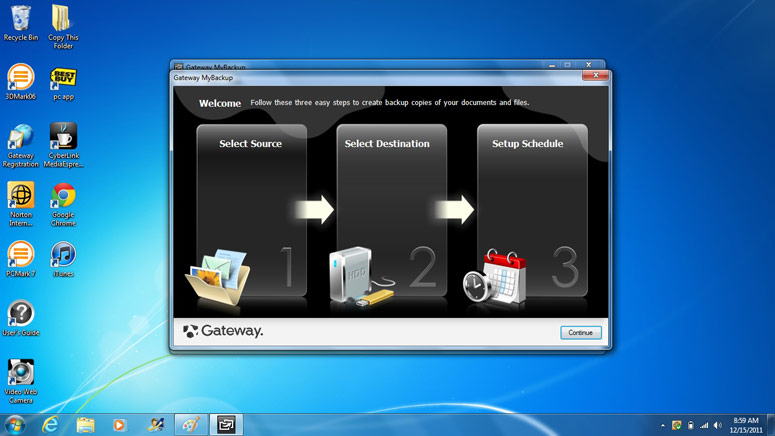Screen dimensions: 775x436
Task: Open the Windows Start menu
Action: click(15, 425)
